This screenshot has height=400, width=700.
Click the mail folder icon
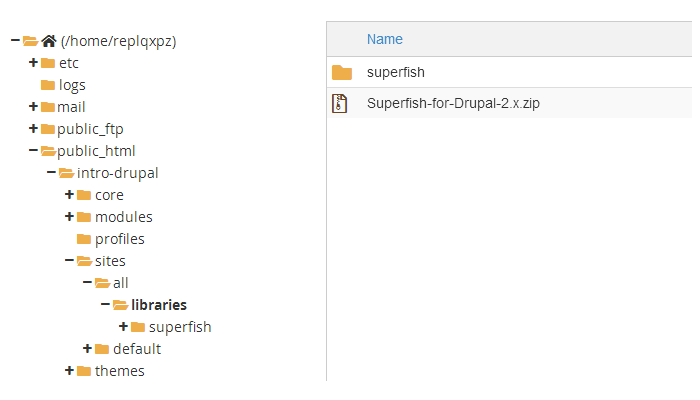(x=48, y=107)
